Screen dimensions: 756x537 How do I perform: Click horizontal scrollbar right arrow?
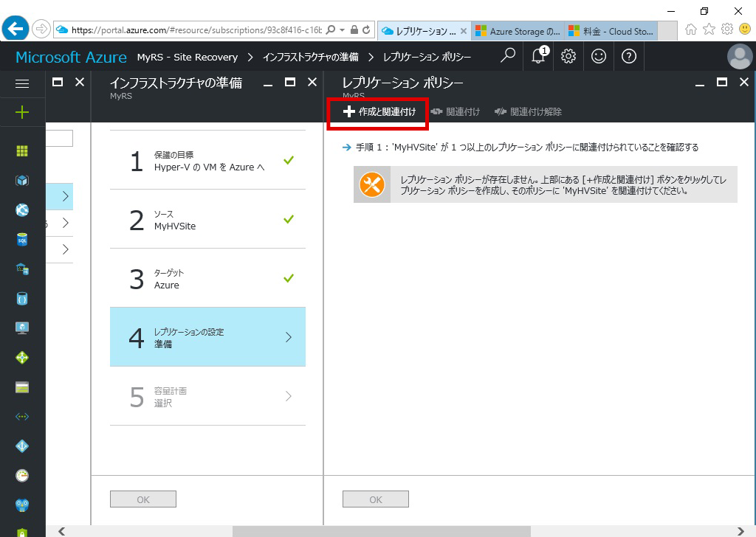pyautogui.click(x=740, y=531)
